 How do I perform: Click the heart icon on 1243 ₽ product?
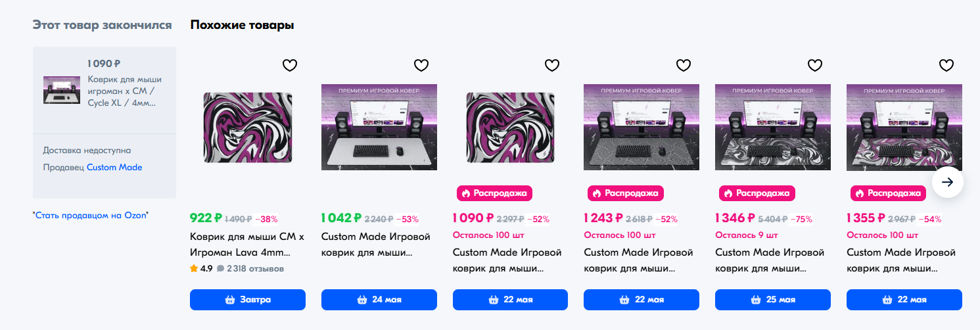[x=684, y=65]
